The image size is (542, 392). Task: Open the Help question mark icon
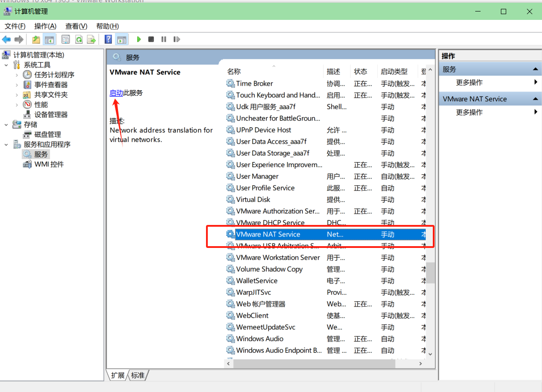tap(108, 39)
